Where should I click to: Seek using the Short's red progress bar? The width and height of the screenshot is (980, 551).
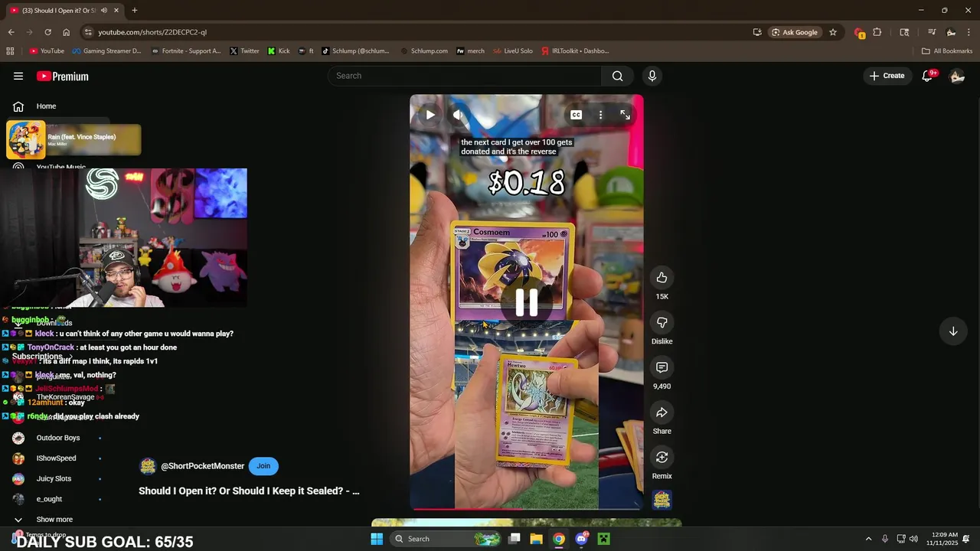(x=527, y=508)
